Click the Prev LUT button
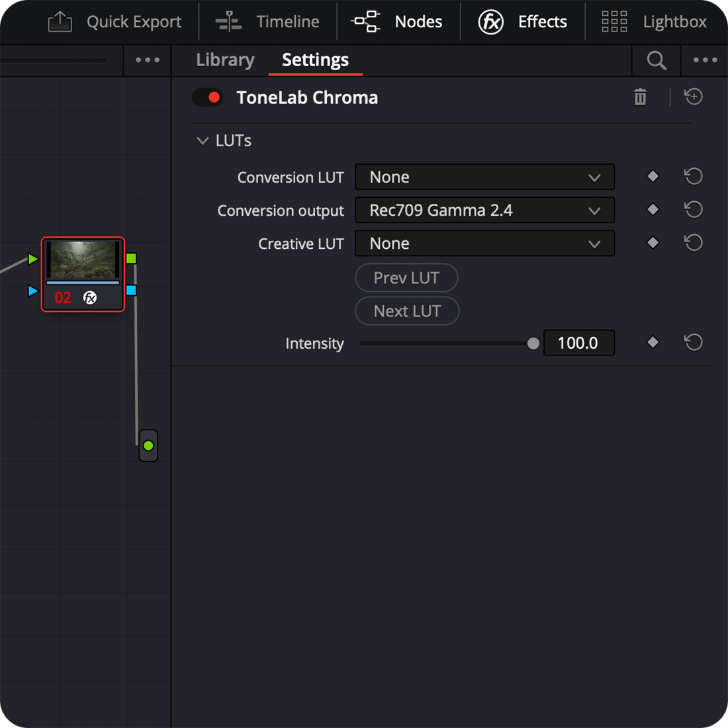The height and width of the screenshot is (728, 728). [x=406, y=278]
